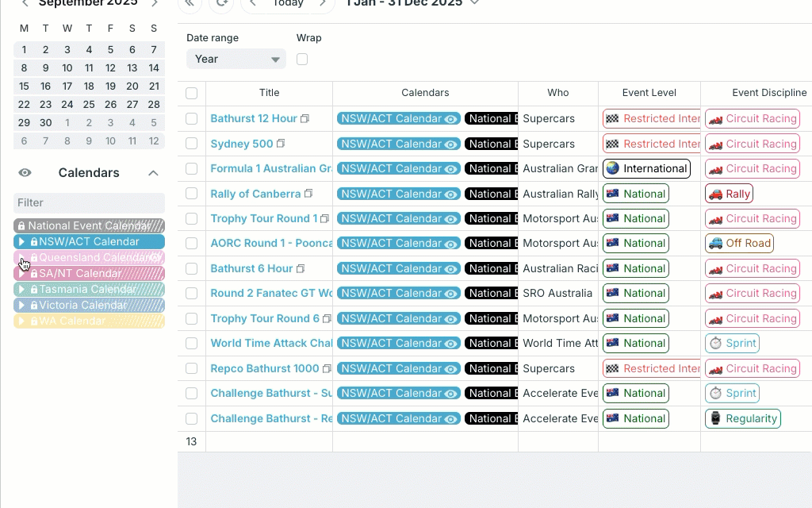
Task: Click the eye icon beside Calendars heading
Action: coord(25,173)
